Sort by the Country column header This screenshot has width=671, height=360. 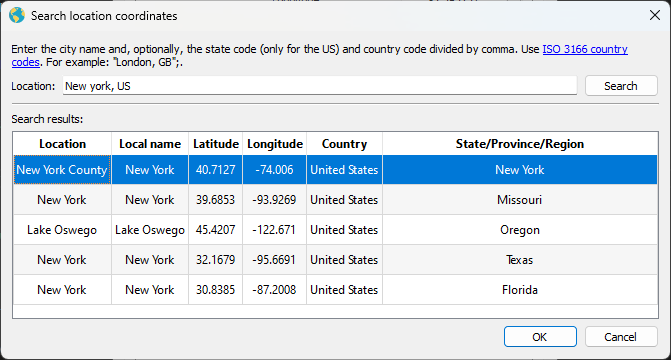tap(344, 144)
